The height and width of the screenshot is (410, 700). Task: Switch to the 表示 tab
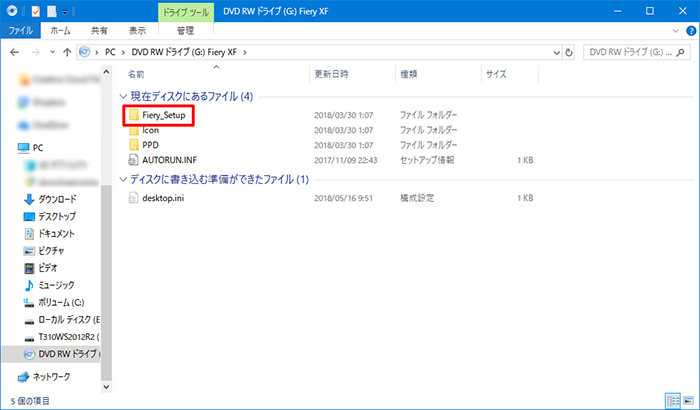tap(137, 30)
